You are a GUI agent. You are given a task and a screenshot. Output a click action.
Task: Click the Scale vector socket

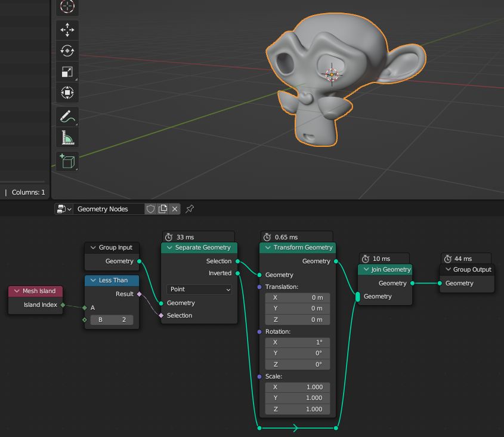click(x=259, y=377)
